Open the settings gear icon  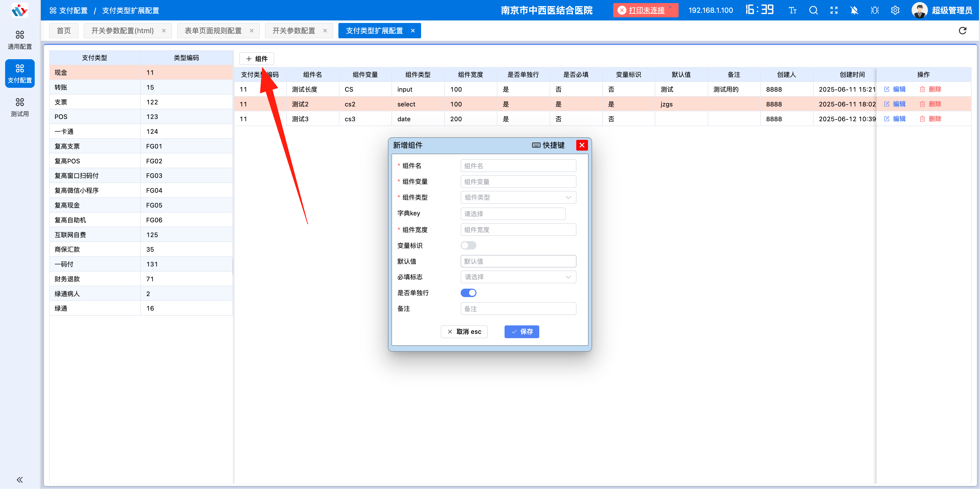coord(895,10)
